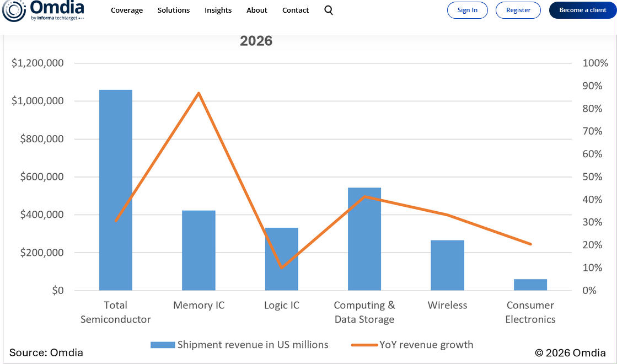Select the Insights navigation item
Image resolution: width=617 pixels, height=364 pixels.
[218, 10]
